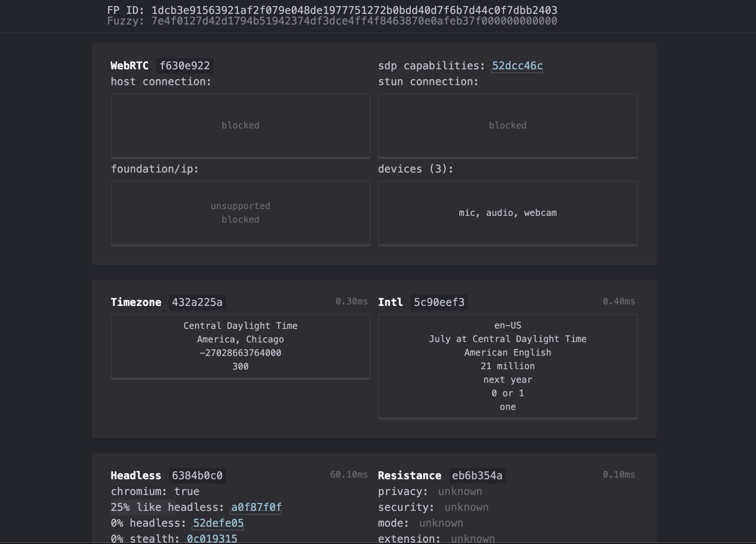Open like headless hash link a0f87f0f
Image resolution: width=756 pixels, height=544 pixels.
tap(256, 507)
